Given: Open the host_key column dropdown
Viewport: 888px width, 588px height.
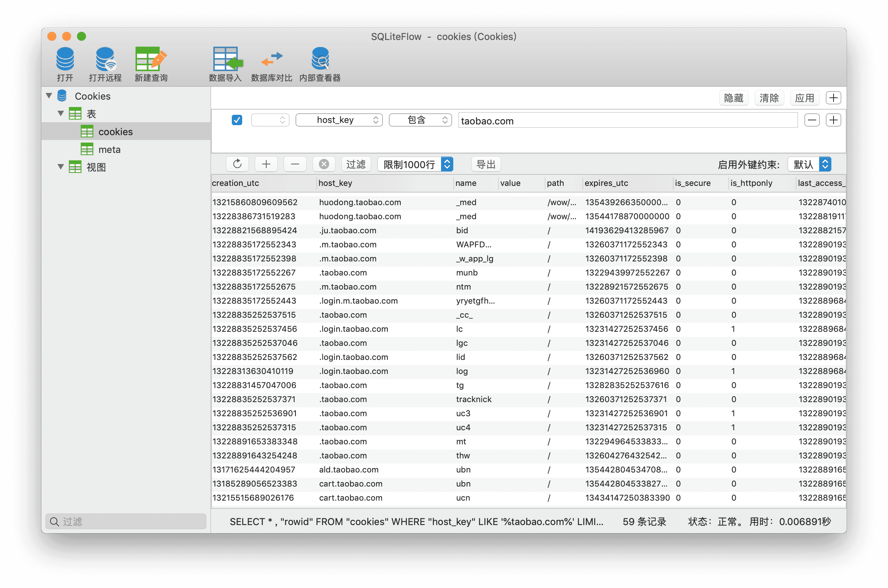Looking at the screenshot, I should [339, 120].
